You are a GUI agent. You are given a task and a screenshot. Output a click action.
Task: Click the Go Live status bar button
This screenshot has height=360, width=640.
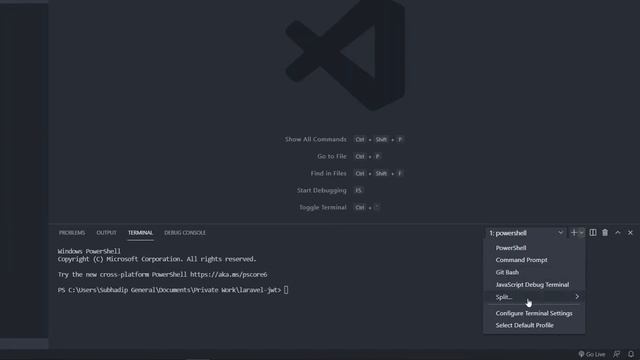click(x=592, y=354)
